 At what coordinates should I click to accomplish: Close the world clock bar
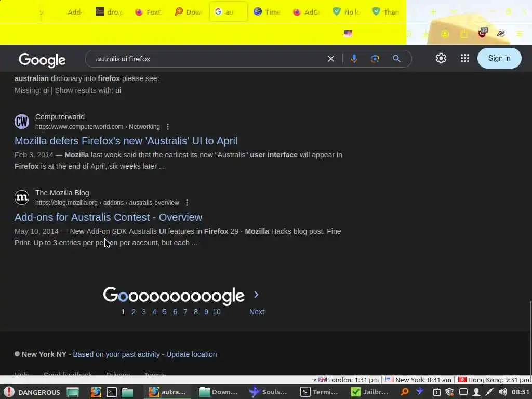[314, 380]
